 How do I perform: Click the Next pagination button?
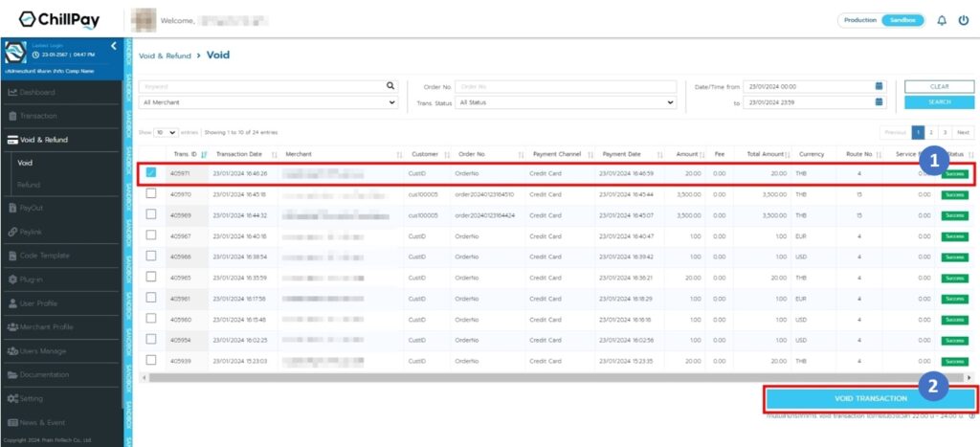(964, 132)
